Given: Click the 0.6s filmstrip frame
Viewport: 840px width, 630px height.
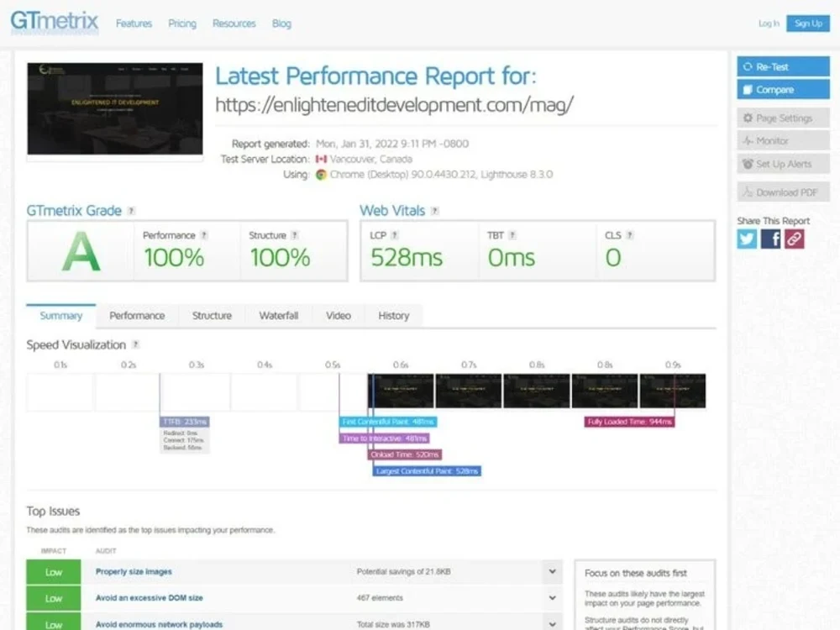Looking at the screenshot, I should click(401, 391).
